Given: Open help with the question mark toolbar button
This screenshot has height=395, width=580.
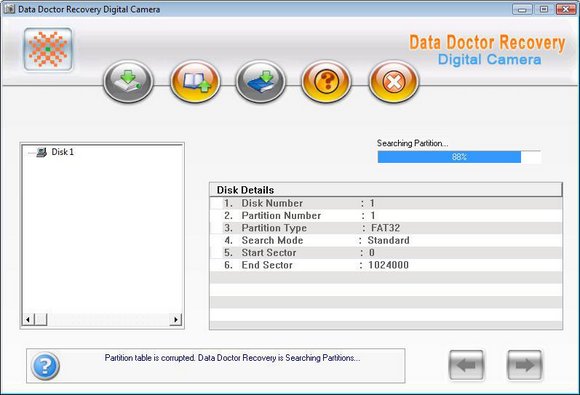Looking at the screenshot, I should [x=326, y=81].
